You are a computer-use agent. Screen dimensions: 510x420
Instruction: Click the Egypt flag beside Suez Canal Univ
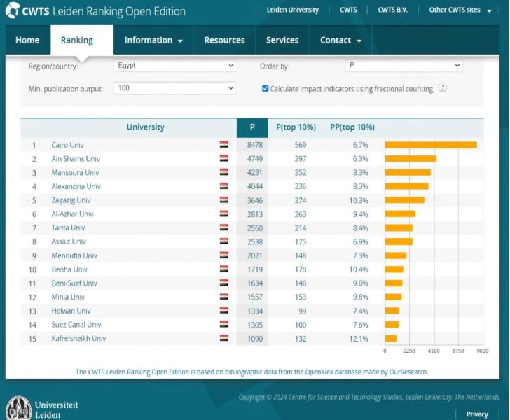coord(223,324)
